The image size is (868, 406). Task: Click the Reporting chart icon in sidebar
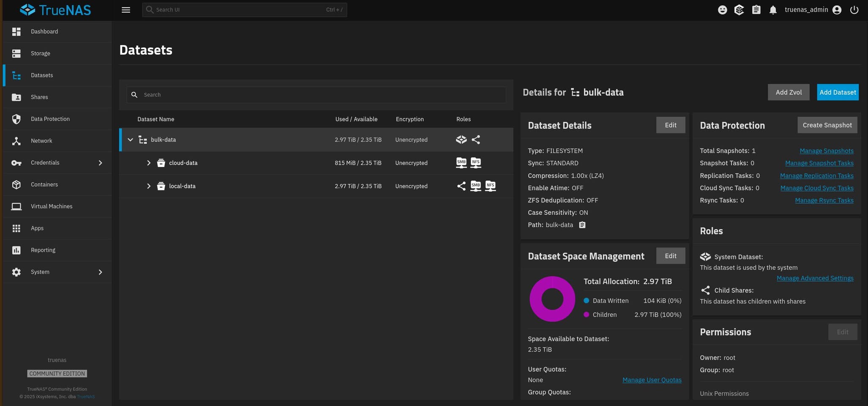pos(16,250)
